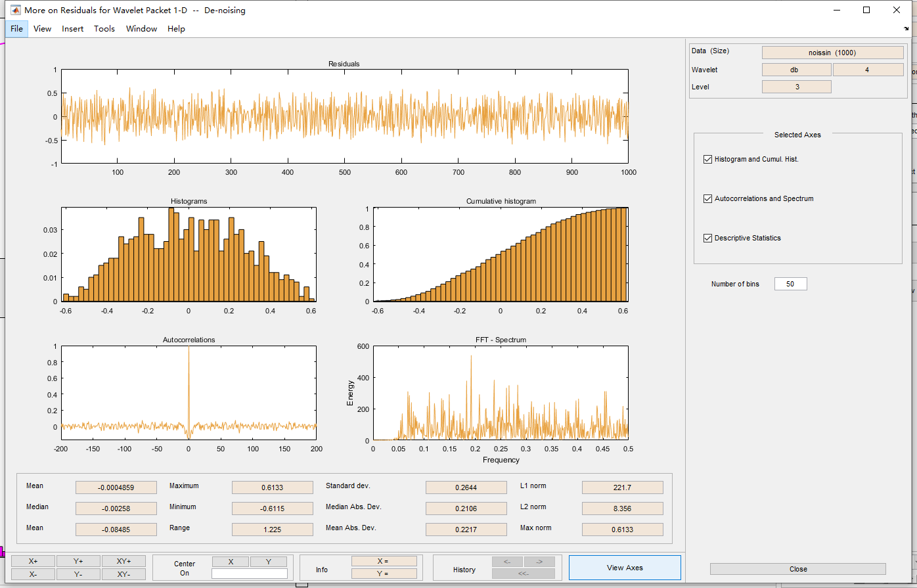Click the db wavelet field
The image size is (917, 588).
(x=797, y=70)
